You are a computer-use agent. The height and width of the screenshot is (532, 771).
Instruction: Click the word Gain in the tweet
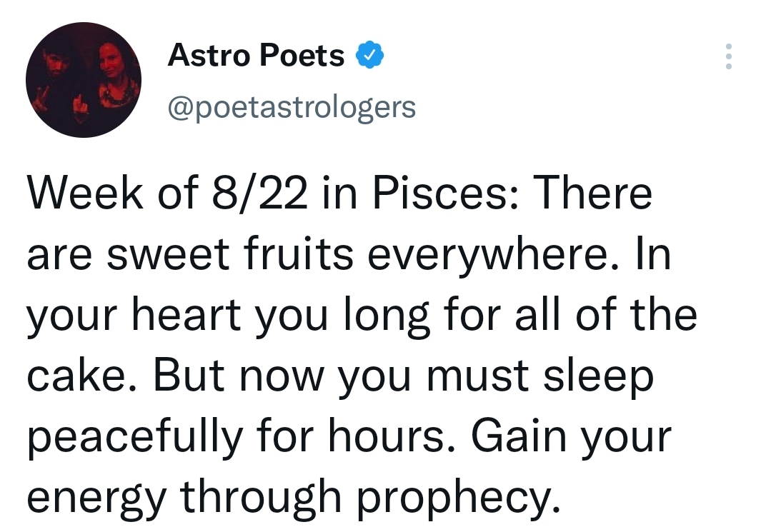[519, 436]
